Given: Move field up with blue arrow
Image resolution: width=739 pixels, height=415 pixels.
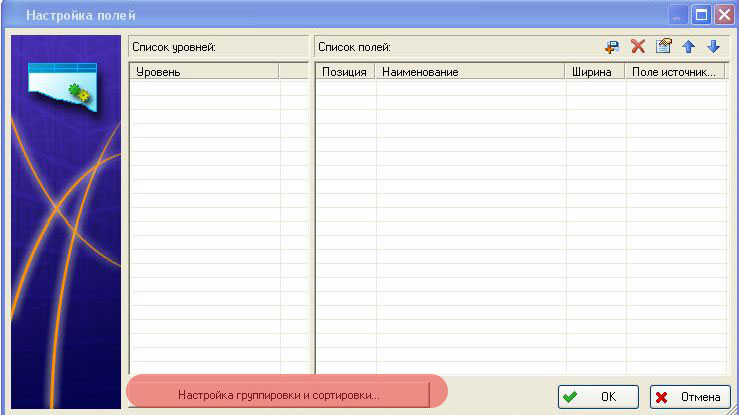Looking at the screenshot, I should pyautogui.click(x=689, y=47).
